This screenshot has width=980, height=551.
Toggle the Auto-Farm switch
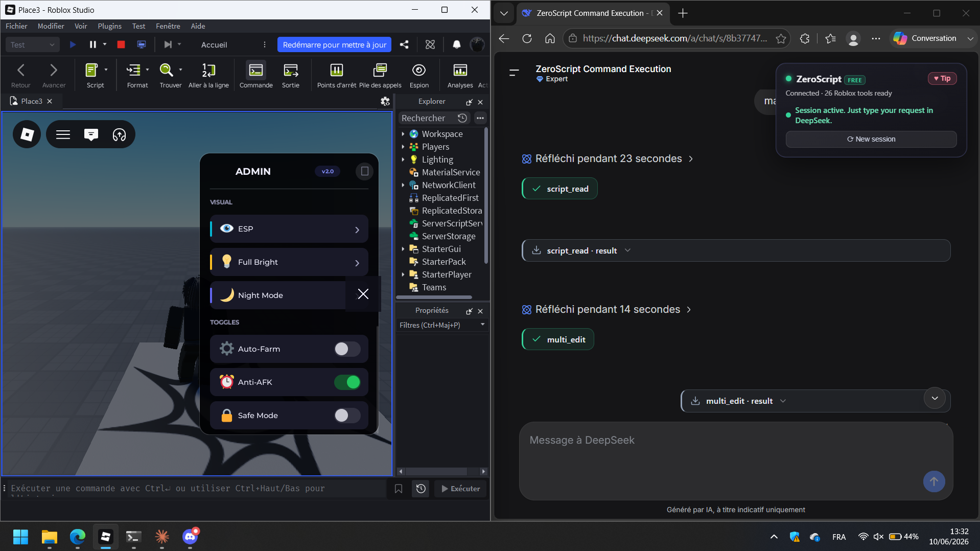point(347,349)
